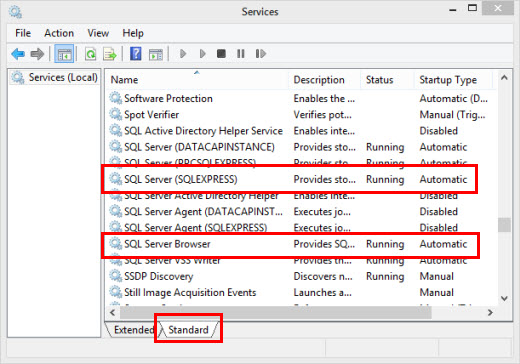Screen dimensions: 520x364
Task: Maximize the Services window
Action: click(x=472, y=8)
